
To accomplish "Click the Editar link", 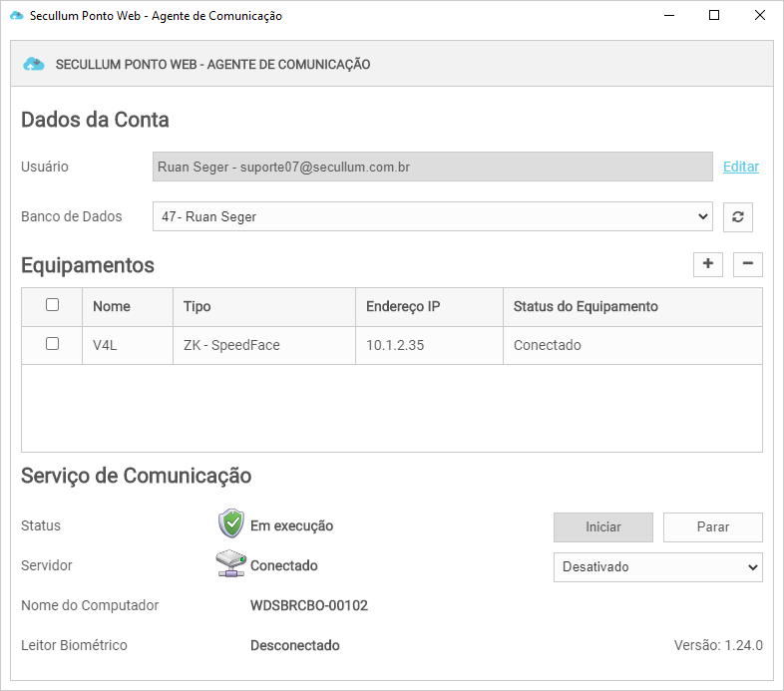I will (741, 167).
